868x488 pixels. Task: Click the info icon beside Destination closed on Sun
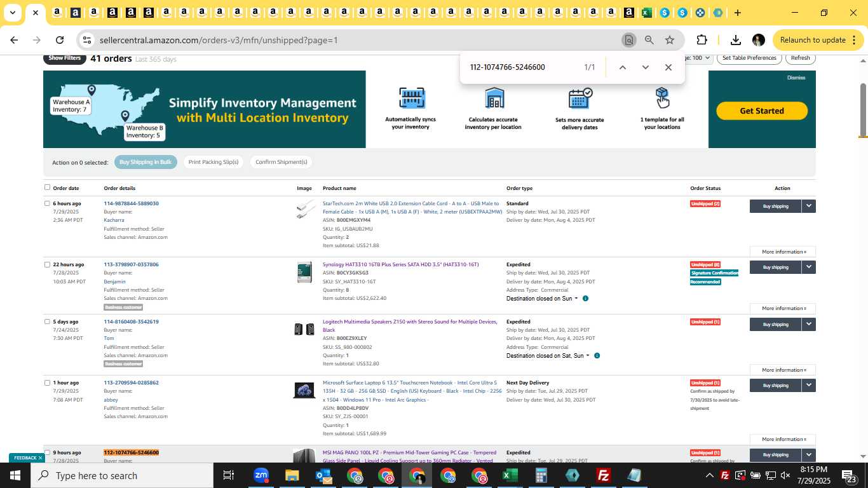[585, 299]
